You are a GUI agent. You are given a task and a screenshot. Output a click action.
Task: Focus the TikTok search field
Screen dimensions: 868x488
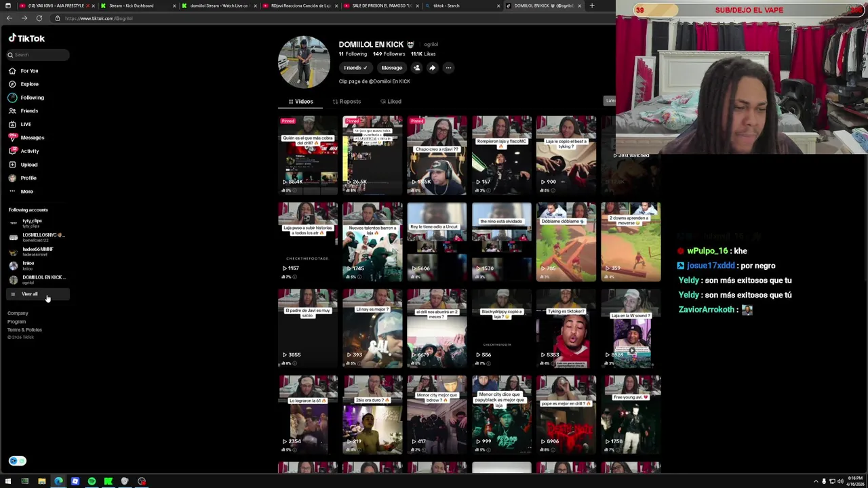pos(38,55)
